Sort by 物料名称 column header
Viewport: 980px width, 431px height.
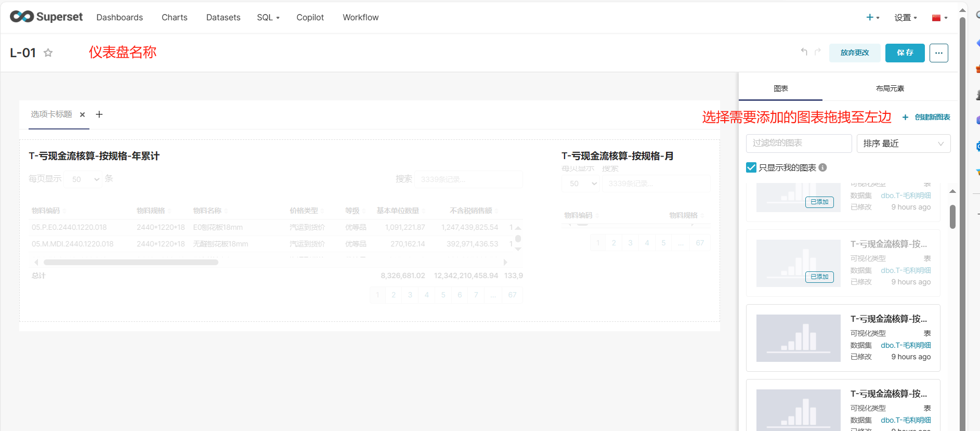coord(211,211)
